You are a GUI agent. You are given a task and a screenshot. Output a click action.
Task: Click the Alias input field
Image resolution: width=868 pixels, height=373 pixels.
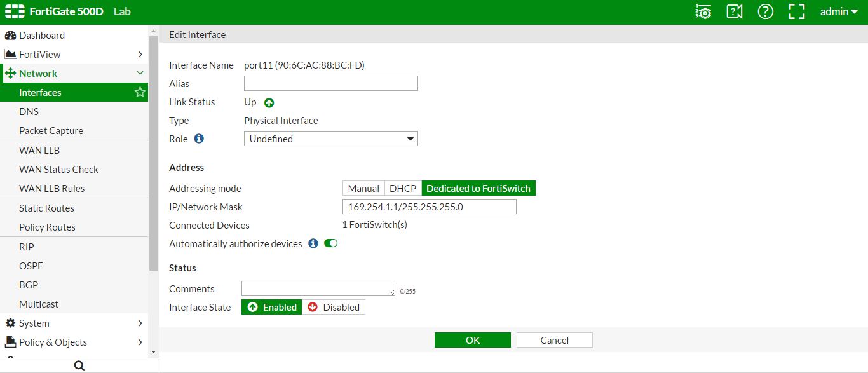click(331, 83)
